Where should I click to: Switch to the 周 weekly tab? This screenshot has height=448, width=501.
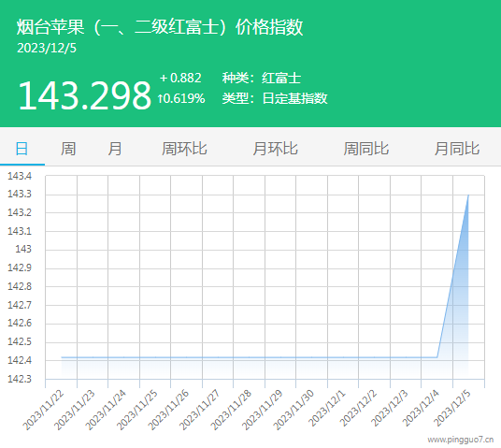point(68,149)
